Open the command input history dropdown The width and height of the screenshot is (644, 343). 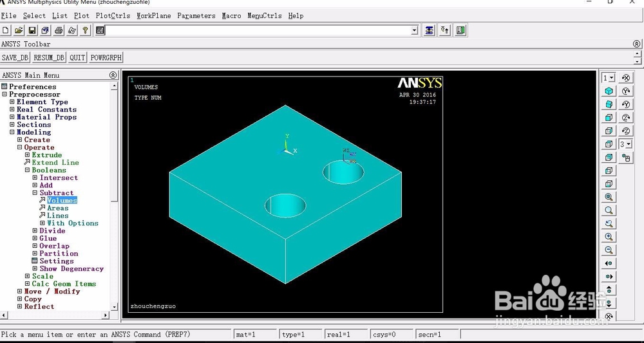414,30
